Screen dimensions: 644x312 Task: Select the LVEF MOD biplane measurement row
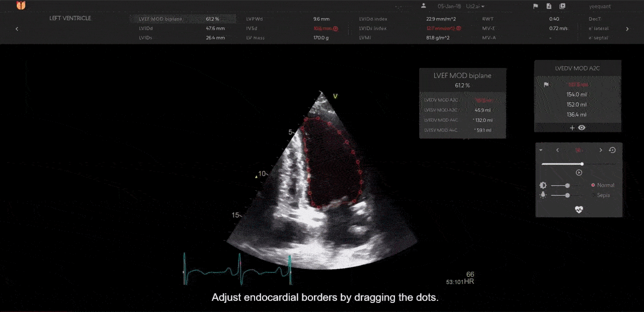click(182, 19)
